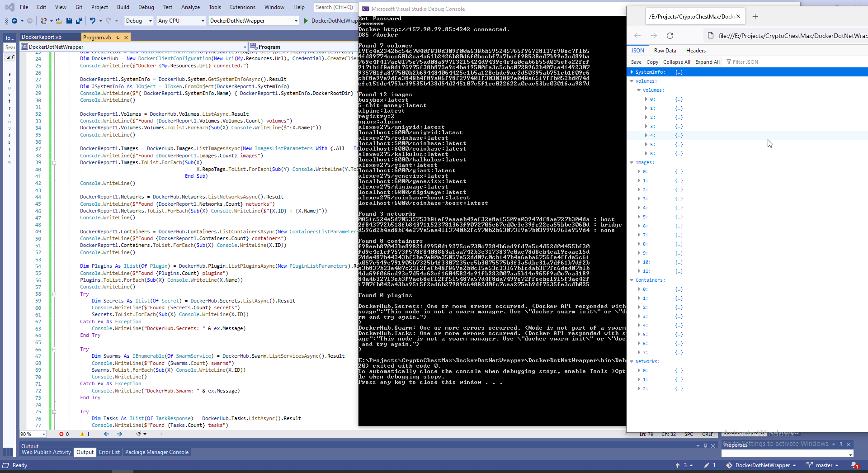
Task: Click the Open File folder icon
Action: [x=59, y=21]
